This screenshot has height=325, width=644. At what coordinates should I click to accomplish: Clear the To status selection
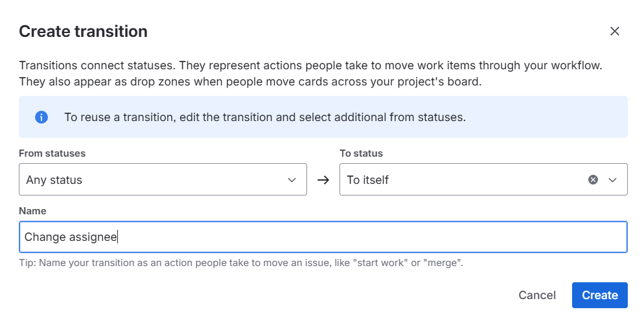click(593, 180)
